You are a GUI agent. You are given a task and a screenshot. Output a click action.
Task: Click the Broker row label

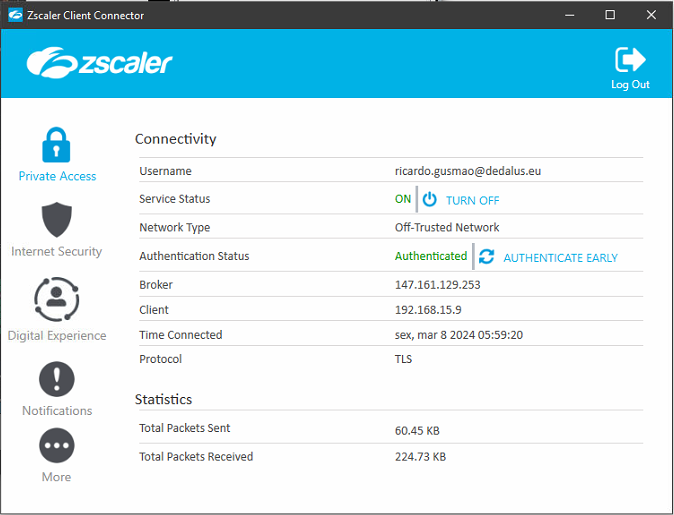(156, 285)
